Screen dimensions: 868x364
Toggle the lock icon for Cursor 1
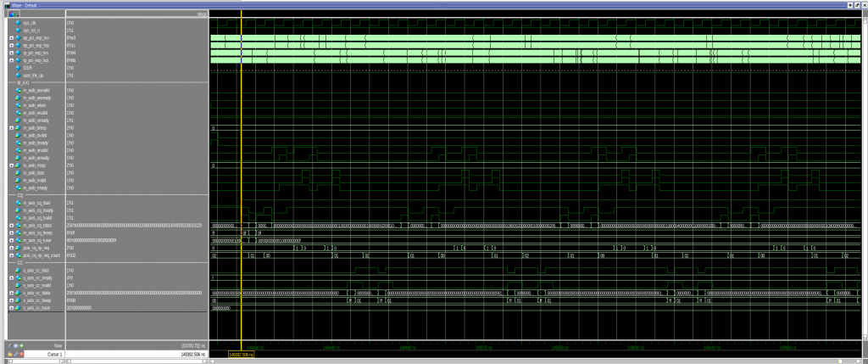[x=10, y=353]
